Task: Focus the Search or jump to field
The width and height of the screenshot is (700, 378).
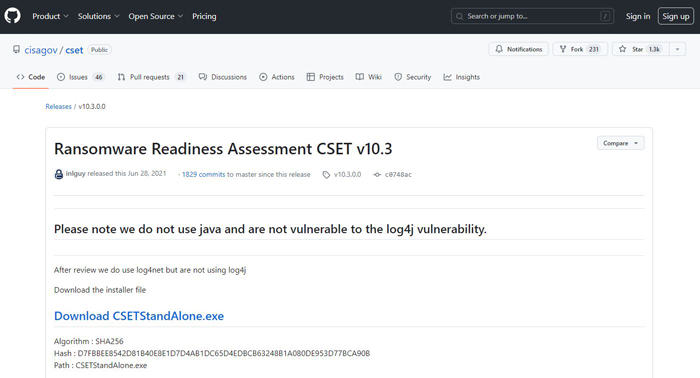Action: [x=532, y=16]
